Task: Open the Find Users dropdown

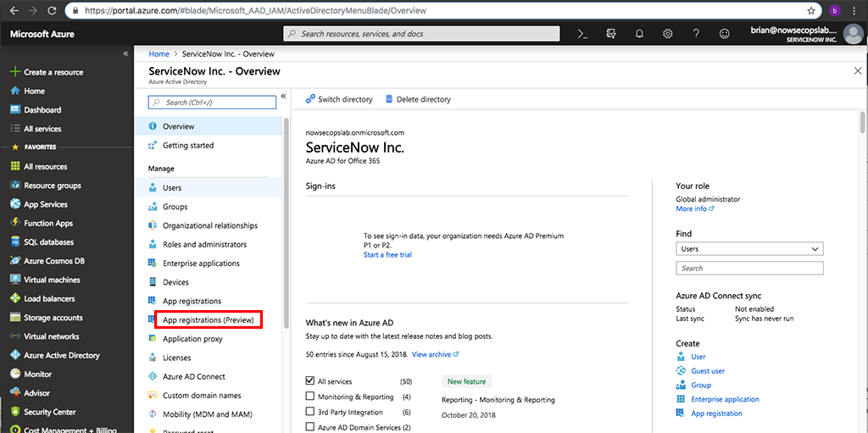Action: click(x=749, y=248)
